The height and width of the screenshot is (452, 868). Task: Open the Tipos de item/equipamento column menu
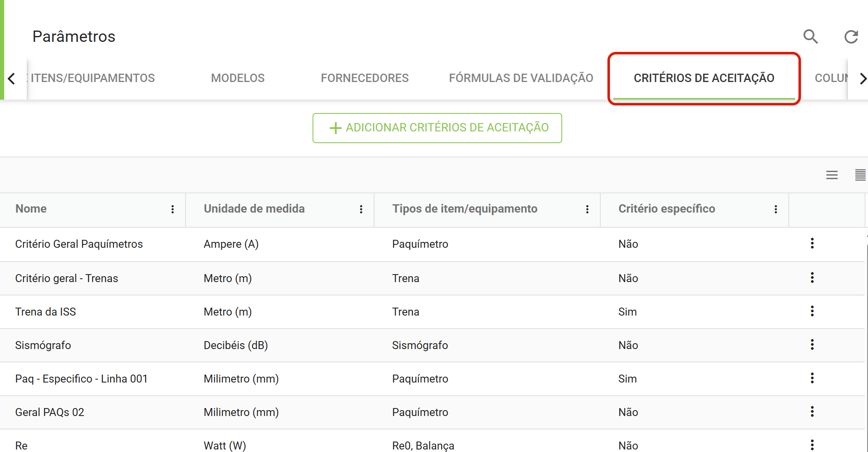pos(587,209)
